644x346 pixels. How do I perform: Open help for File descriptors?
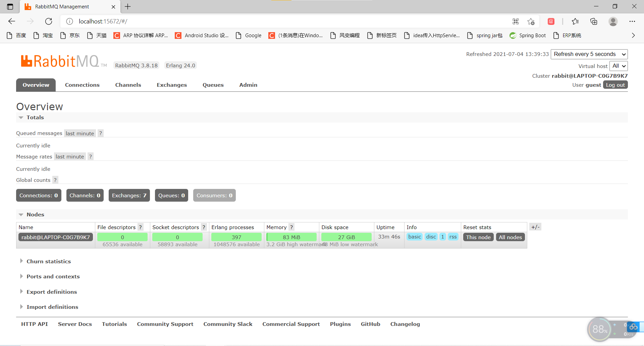point(141,227)
